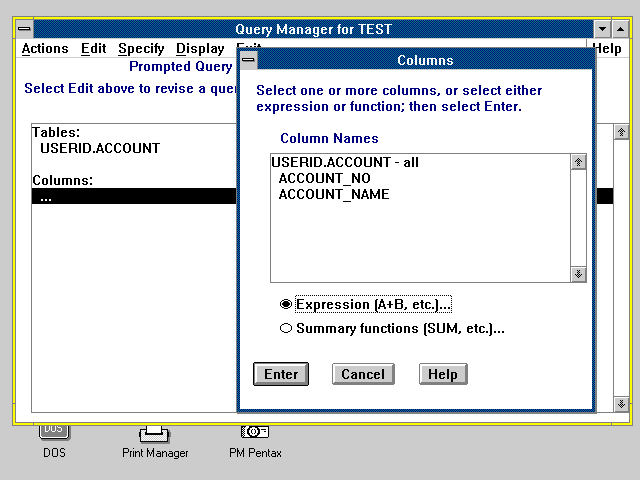Select the Summary functions (SUM, etc.) option
Viewport: 640px width, 480px height.
[286, 328]
